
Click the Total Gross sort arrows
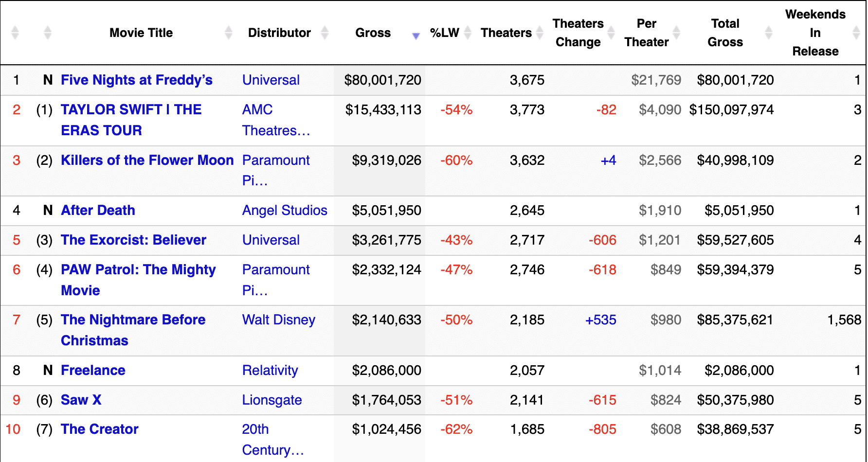tap(769, 33)
